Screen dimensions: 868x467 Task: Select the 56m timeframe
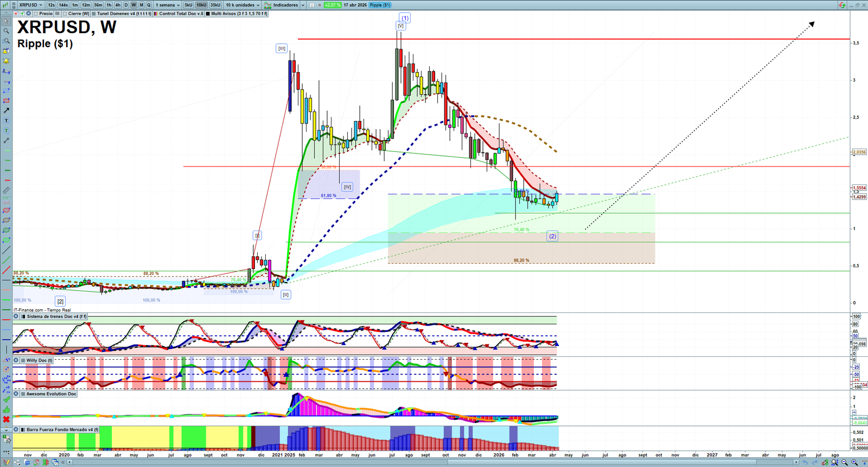(x=98, y=5)
